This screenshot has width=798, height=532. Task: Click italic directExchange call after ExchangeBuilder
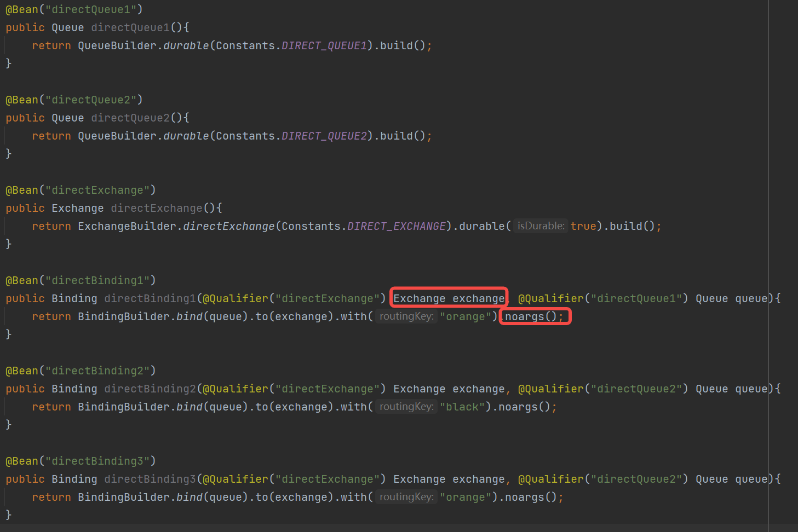click(x=228, y=226)
